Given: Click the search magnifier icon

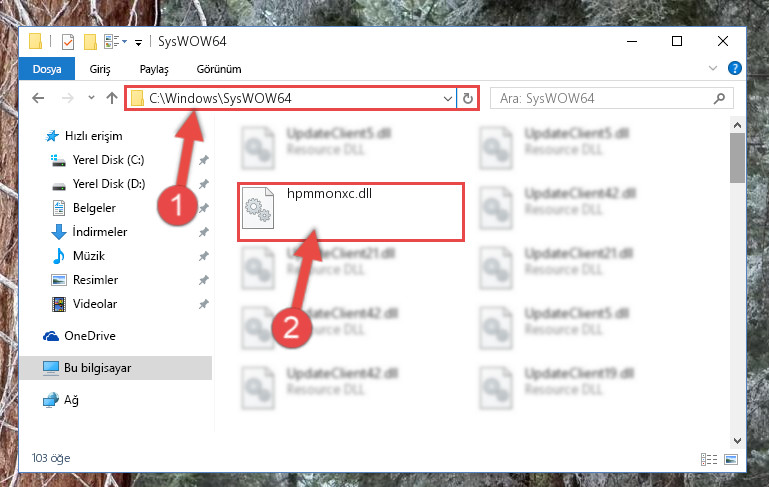Looking at the screenshot, I should click(x=719, y=99).
